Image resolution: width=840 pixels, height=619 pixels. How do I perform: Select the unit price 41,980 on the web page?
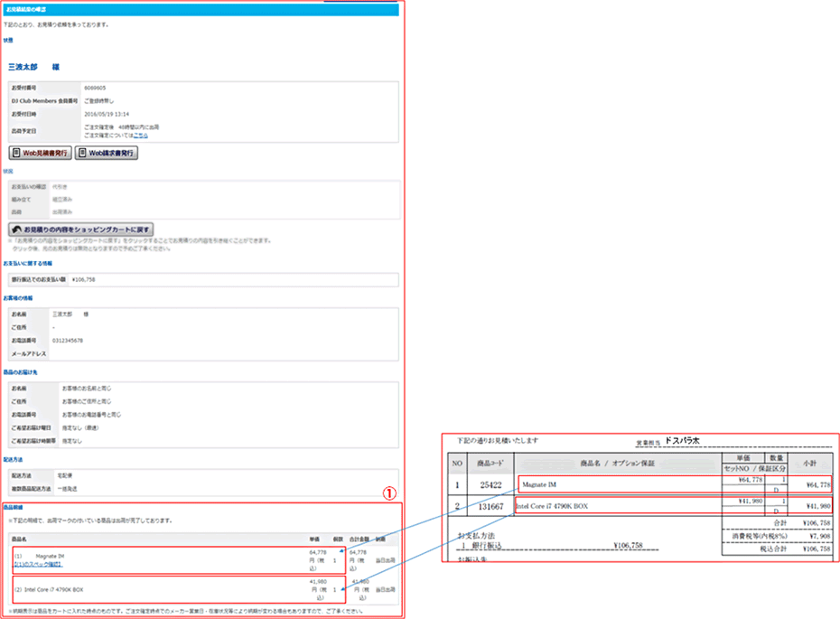(x=318, y=581)
